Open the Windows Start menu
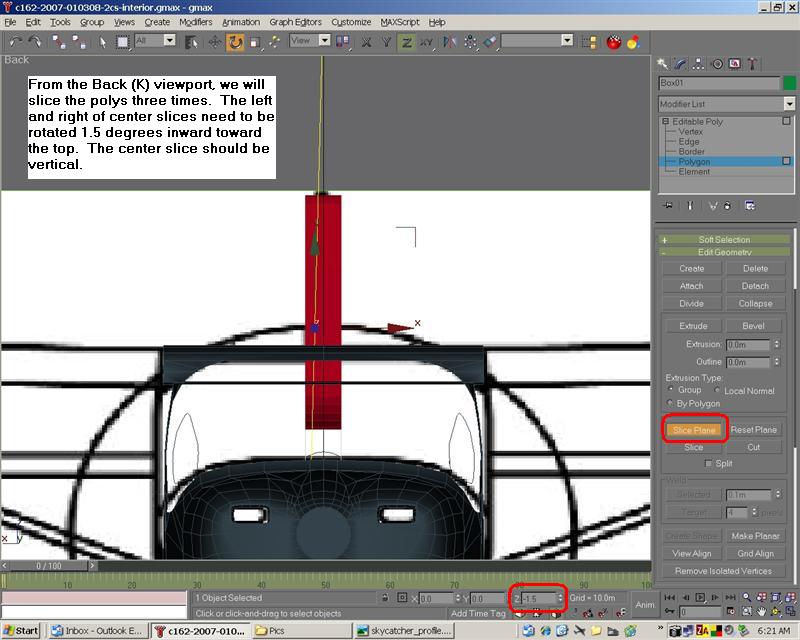The height and width of the screenshot is (640, 800). 21,631
